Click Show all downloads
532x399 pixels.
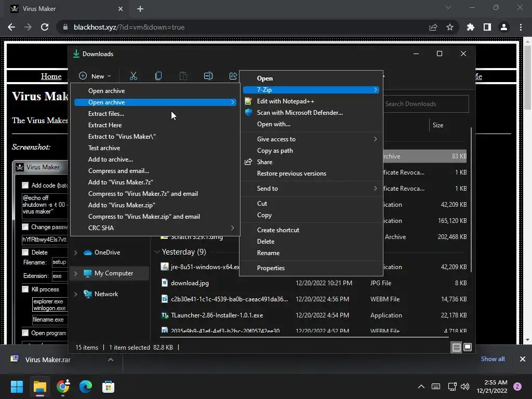(x=493, y=359)
